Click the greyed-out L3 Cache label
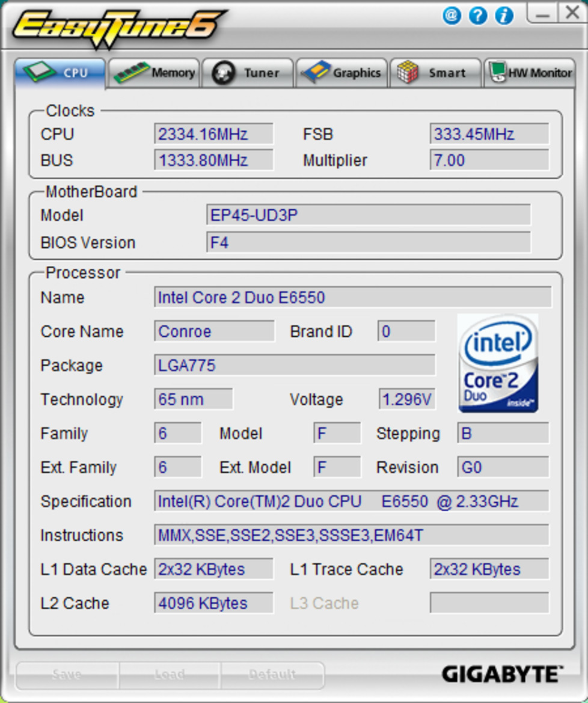Screen dimensions: 588x703 325,603
